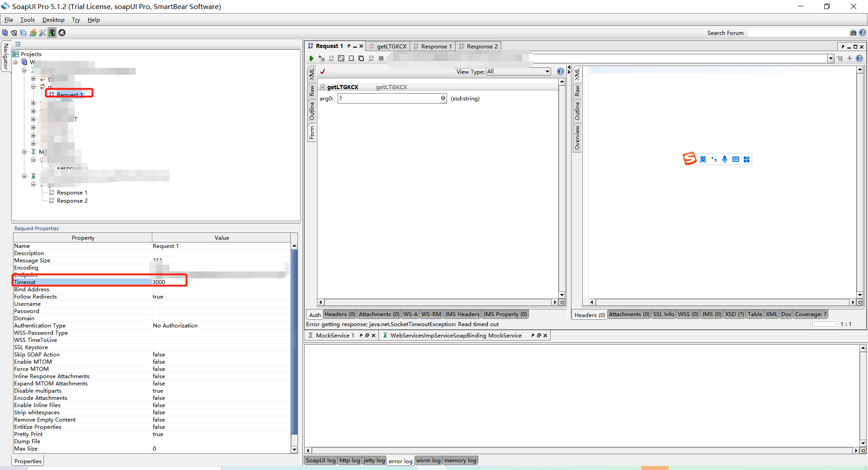
Task: Switch request editor to Outline view
Action: click(x=311, y=111)
